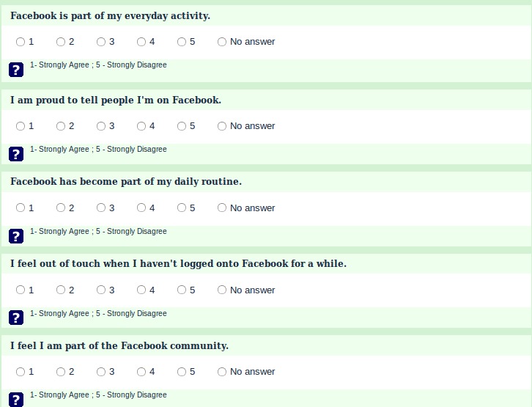The image size is (532, 407).
Task: Click help icon under 'out of touch' question
Action: (x=16, y=318)
